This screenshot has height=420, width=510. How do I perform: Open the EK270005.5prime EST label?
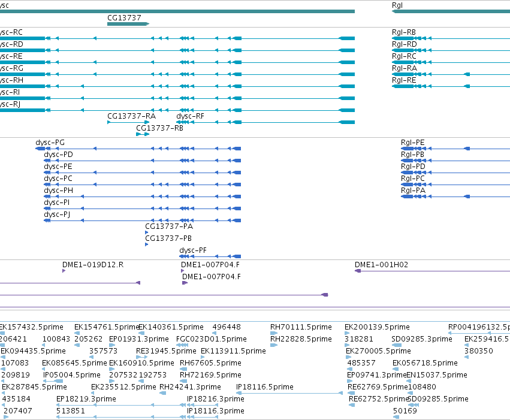click(x=378, y=351)
